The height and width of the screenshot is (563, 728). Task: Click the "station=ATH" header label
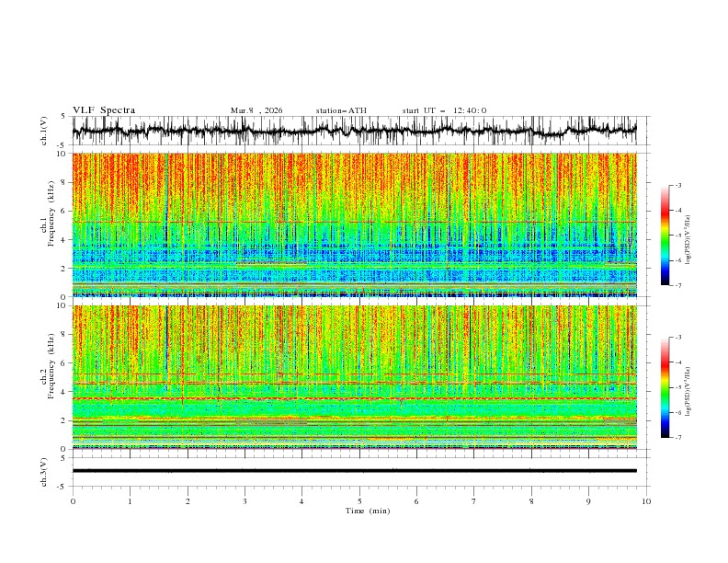(341, 110)
